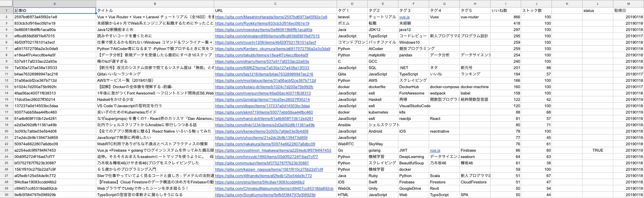This screenshot has height=198, width=644.
Task: Select the VisualStudioCode tag cell
Action: click(x=413, y=106)
